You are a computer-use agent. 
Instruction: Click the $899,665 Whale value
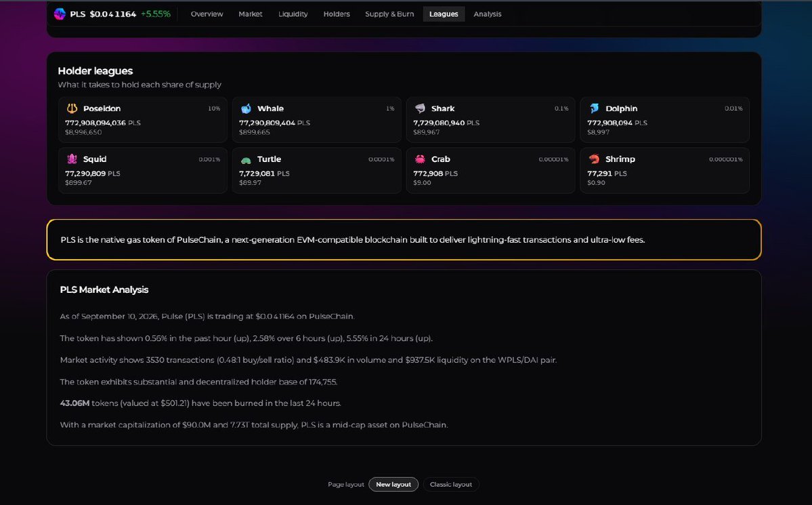point(254,132)
